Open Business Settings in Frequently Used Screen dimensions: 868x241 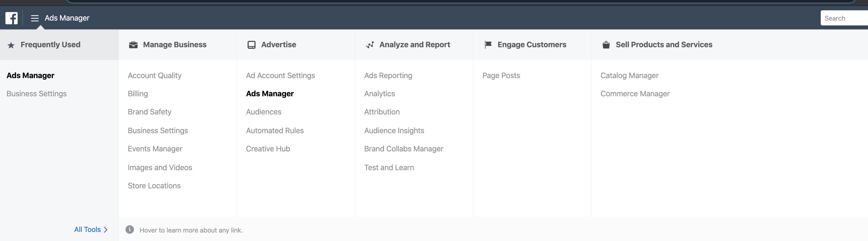pos(36,94)
